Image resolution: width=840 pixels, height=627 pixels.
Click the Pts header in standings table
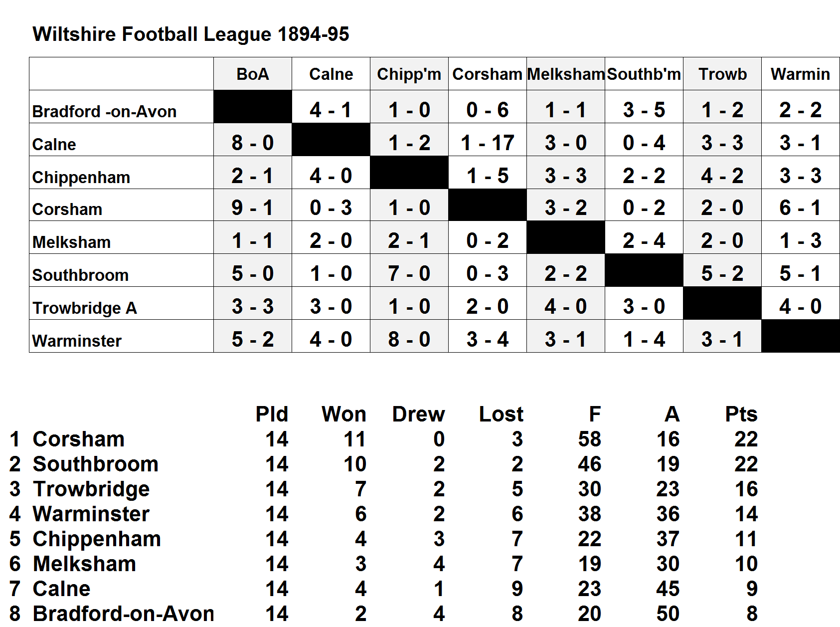click(741, 414)
